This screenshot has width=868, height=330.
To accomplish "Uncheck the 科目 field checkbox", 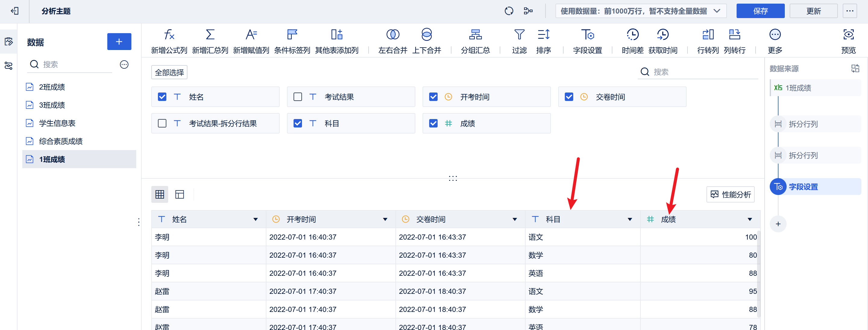I will pos(297,123).
